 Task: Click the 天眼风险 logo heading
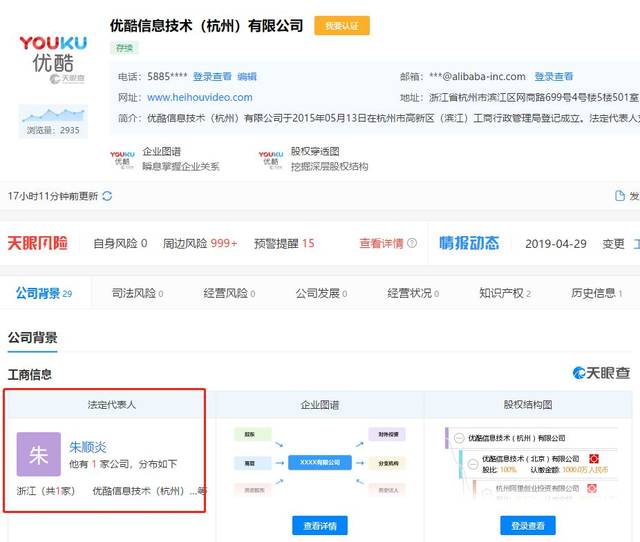[x=38, y=243]
